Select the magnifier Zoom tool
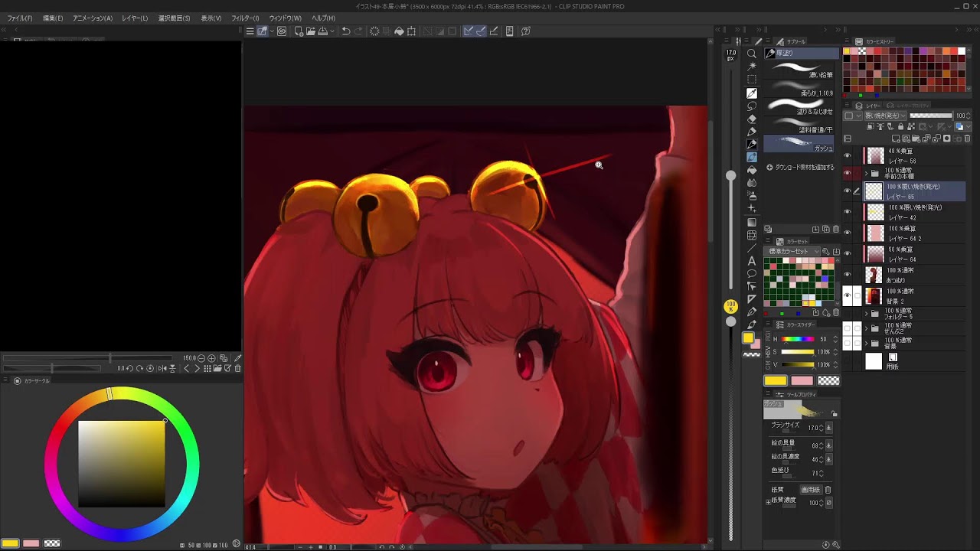Image resolution: width=980 pixels, height=551 pixels. point(752,54)
